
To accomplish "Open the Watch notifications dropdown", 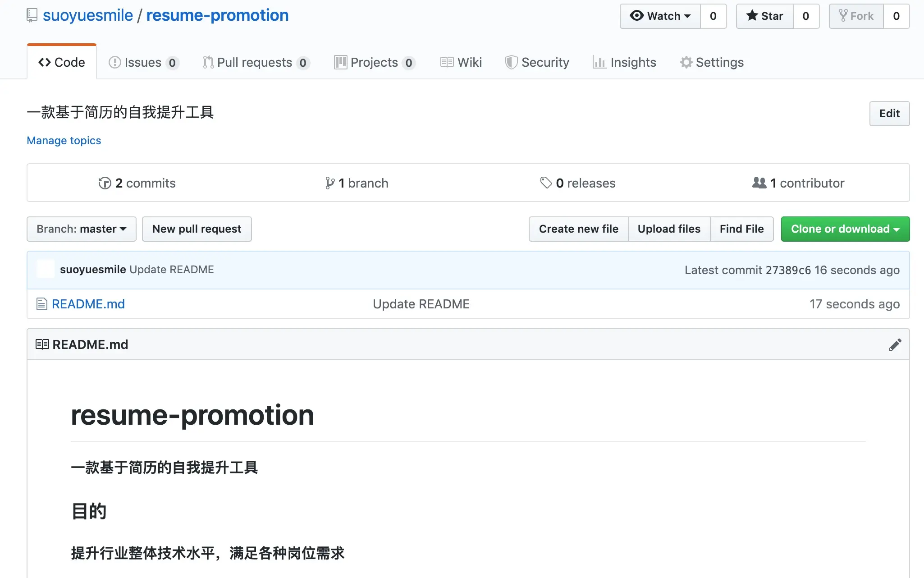I will [x=660, y=16].
